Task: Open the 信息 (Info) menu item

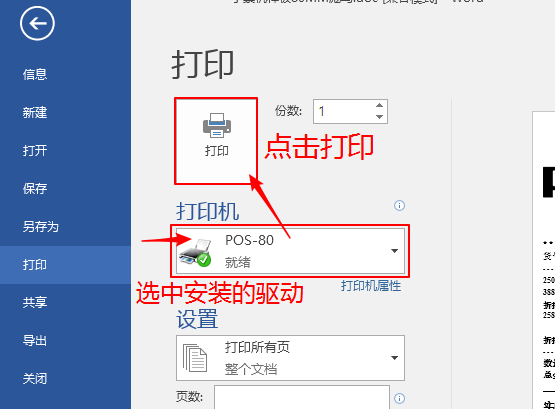Action: tap(35, 75)
